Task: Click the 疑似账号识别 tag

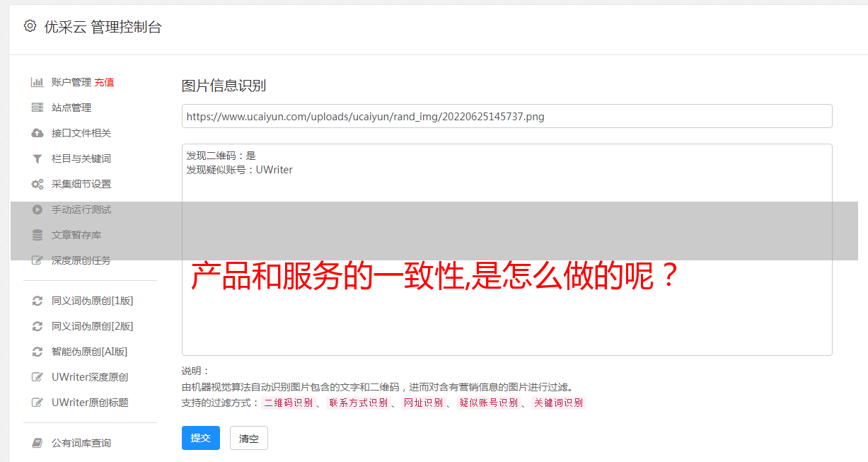Action: point(489,403)
